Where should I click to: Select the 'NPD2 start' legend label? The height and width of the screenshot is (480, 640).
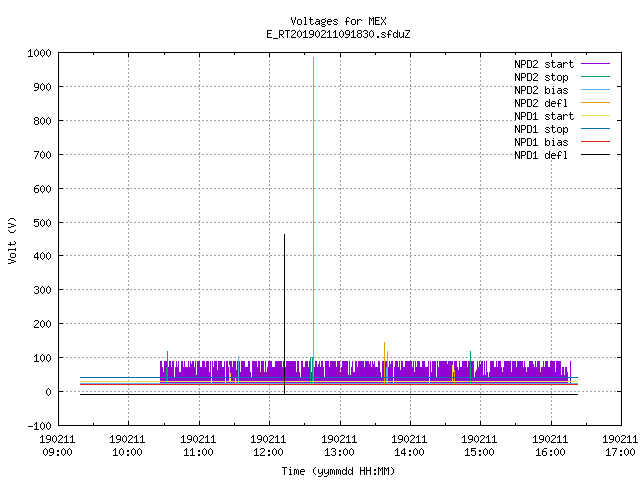coord(544,64)
